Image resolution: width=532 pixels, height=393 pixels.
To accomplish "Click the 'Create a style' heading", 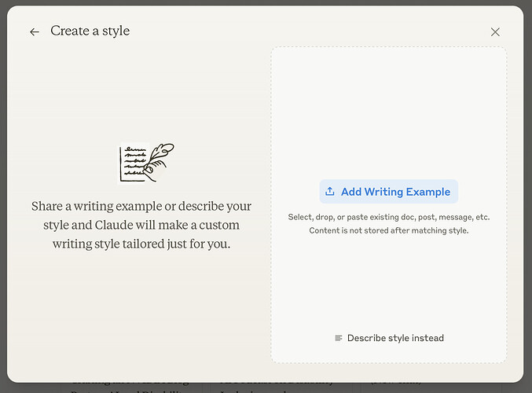I will coord(90,31).
